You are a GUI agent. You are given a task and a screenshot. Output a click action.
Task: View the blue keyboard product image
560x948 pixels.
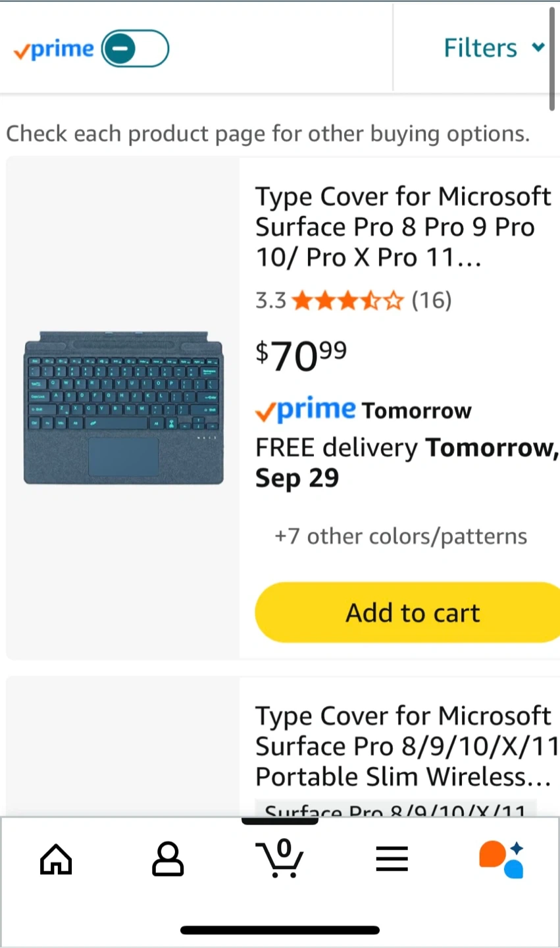[x=124, y=408]
